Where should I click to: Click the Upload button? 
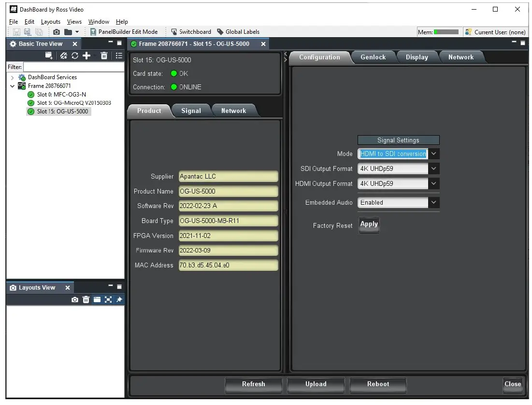(316, 384)
